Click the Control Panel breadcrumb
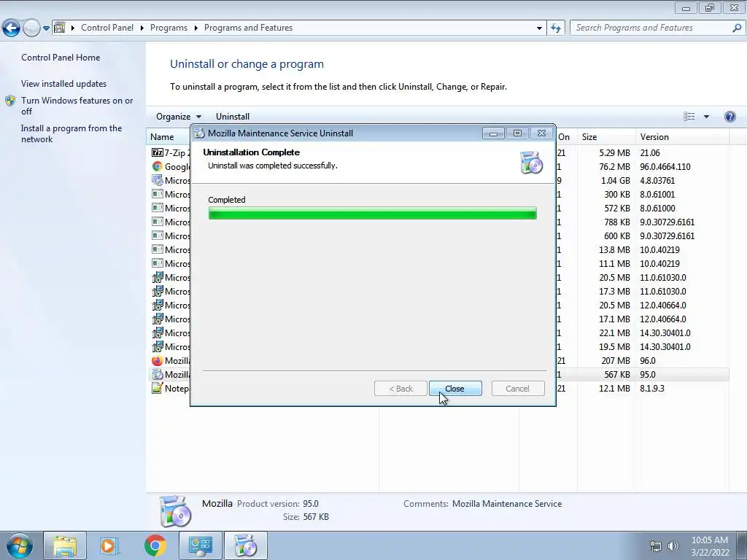Viewport: 747px width, 560px height. pos(107,28)
